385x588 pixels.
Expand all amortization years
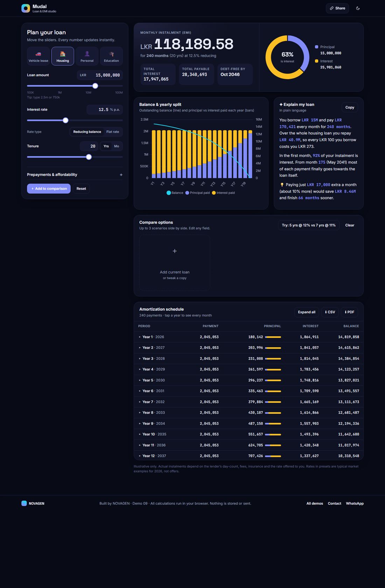pos(307,312)
